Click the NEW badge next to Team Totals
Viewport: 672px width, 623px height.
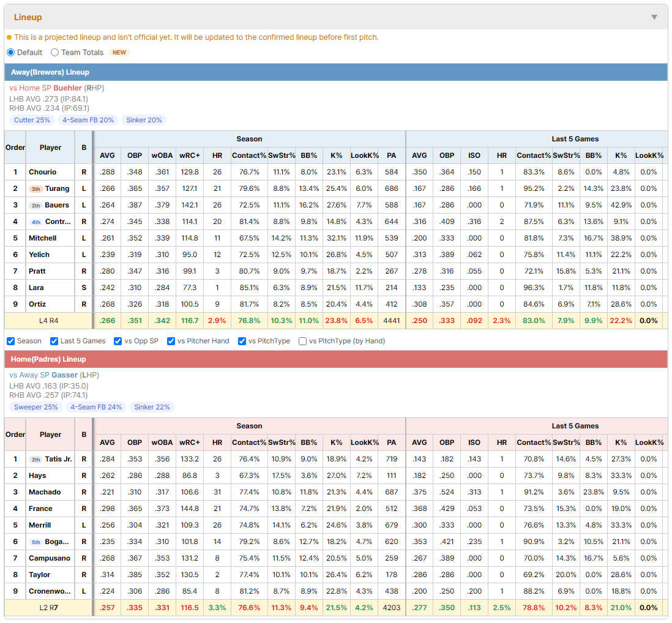tap(119, 52)
